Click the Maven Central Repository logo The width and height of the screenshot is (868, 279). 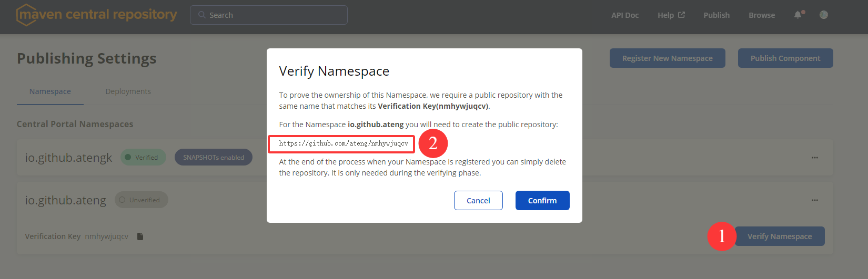97,15
